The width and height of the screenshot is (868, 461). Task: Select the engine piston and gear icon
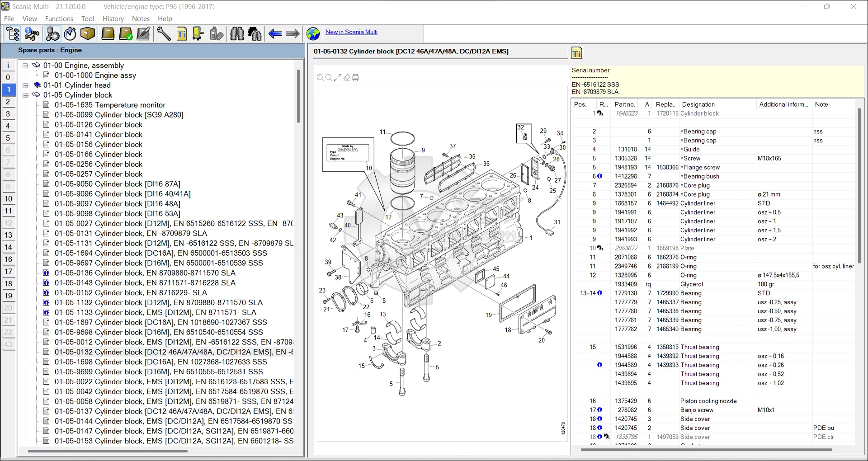click(52, 34)
